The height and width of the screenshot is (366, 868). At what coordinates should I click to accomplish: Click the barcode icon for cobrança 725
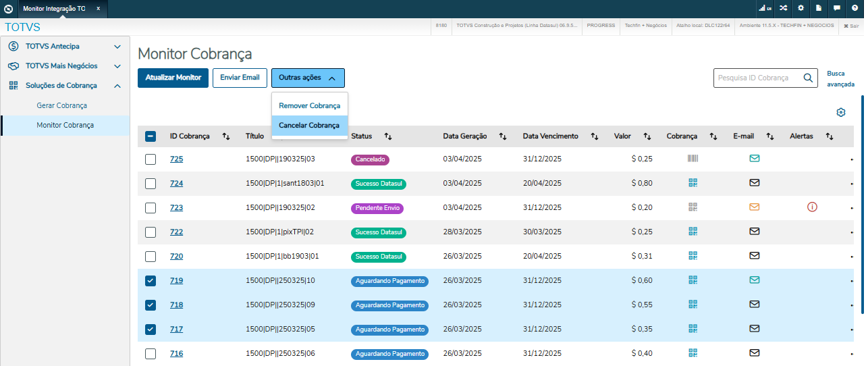click(693, 159)
